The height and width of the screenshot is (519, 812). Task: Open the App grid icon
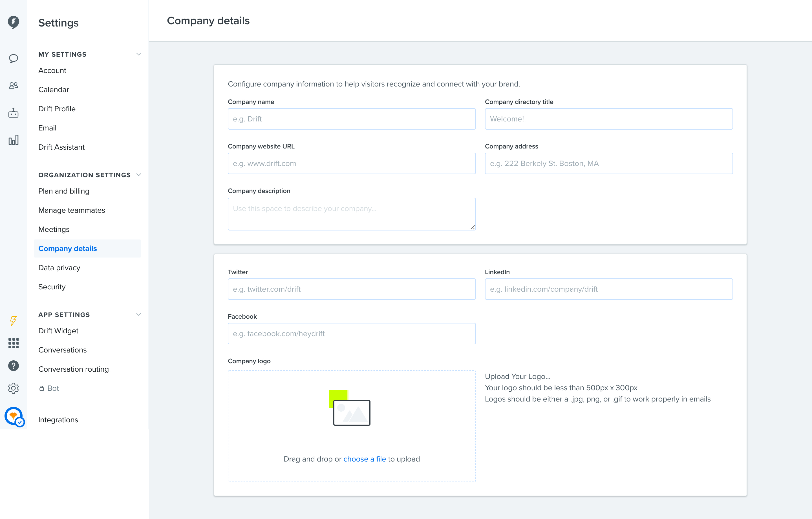(x=14, y=343)
